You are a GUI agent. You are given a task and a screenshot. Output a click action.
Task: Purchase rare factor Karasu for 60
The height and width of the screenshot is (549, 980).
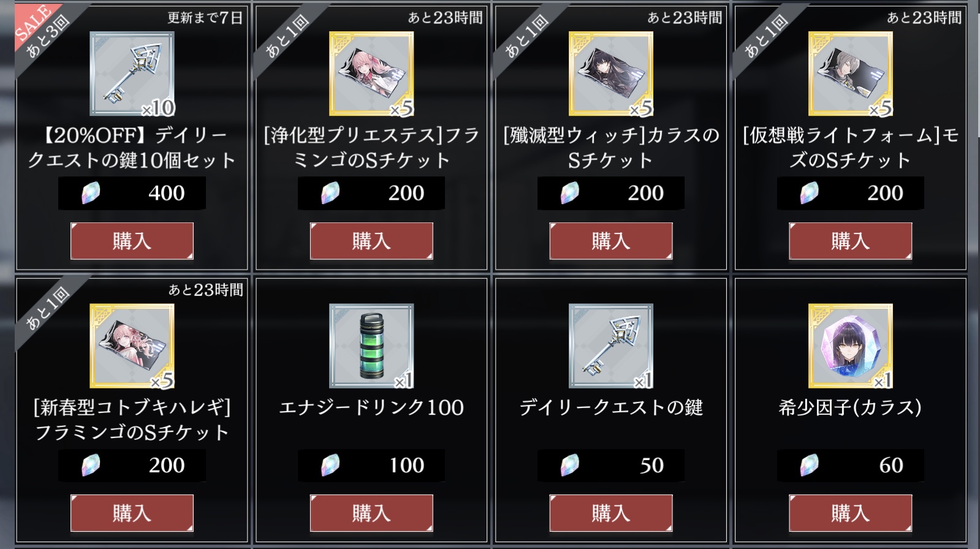(851, 513)
